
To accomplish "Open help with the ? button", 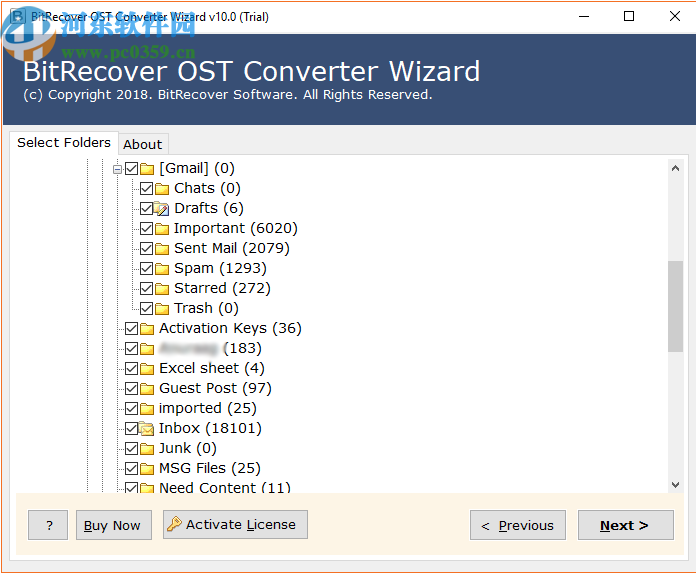I will 48,525.
